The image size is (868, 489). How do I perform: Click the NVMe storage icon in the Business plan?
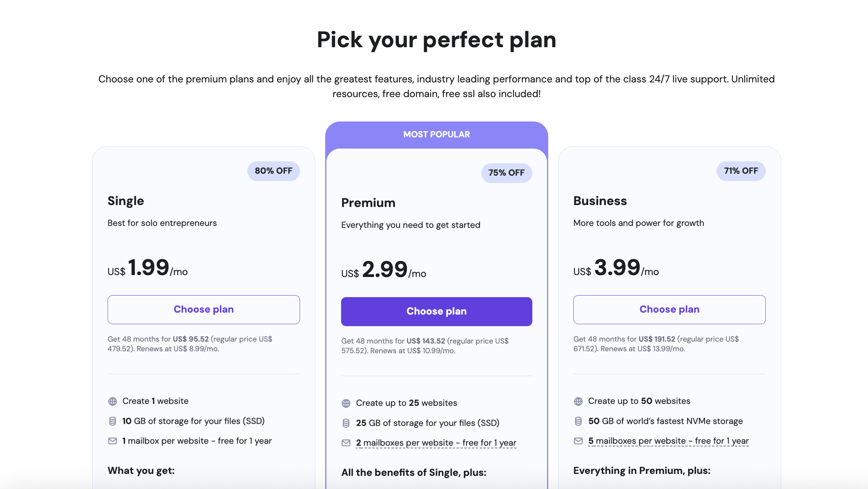point(578,421)
